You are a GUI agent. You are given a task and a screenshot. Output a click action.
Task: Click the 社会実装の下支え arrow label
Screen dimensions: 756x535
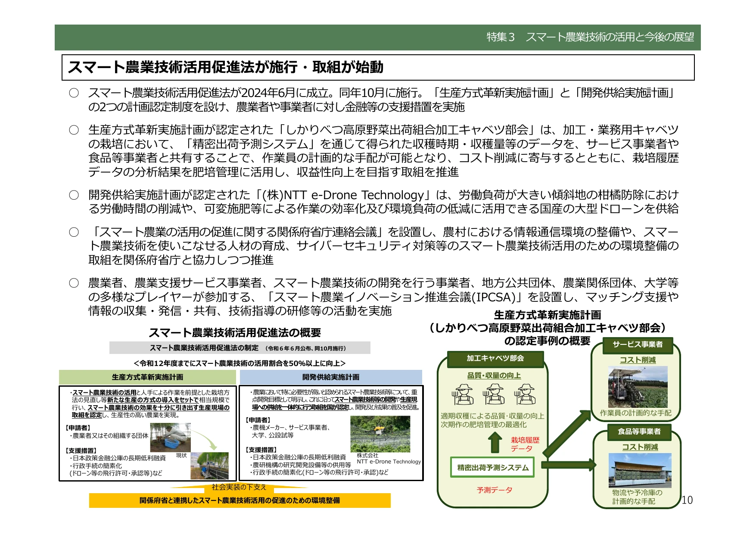[x=239, y=487]
